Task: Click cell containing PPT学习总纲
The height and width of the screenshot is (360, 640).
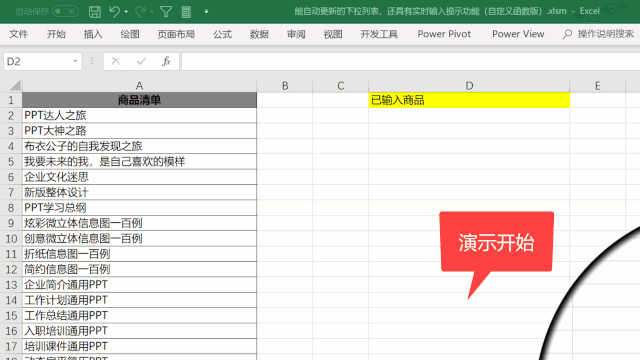Action: (139, 208)
